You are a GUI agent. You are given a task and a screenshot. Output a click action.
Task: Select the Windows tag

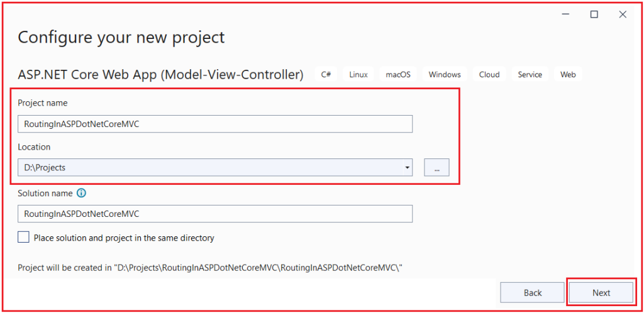tap(445, 75)
